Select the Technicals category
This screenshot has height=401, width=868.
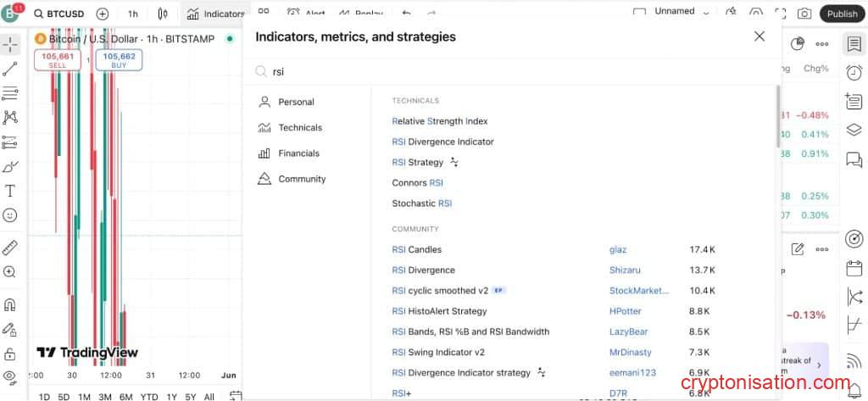(300, 128)
